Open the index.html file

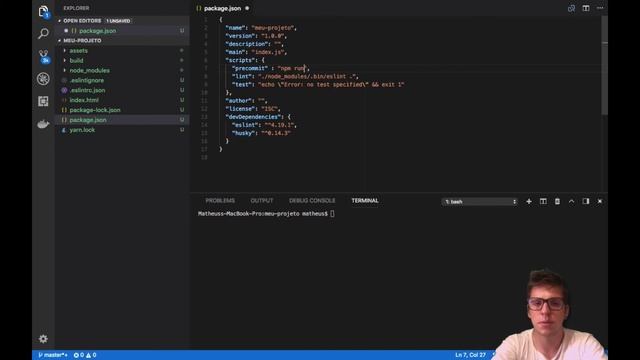point(84,100)
